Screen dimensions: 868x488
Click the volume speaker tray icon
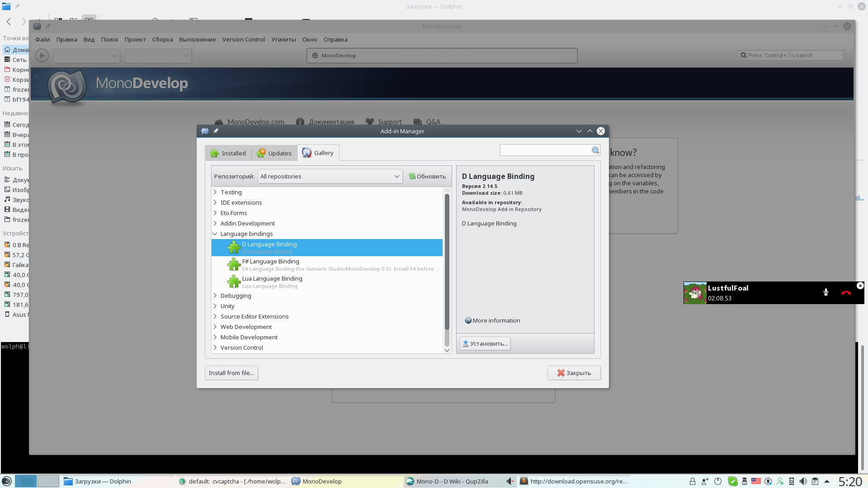pos(803,481)
